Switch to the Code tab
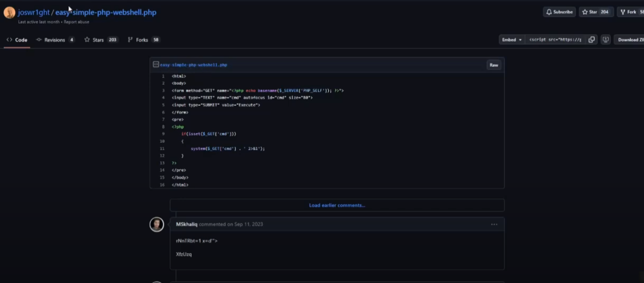 point(17,40)
